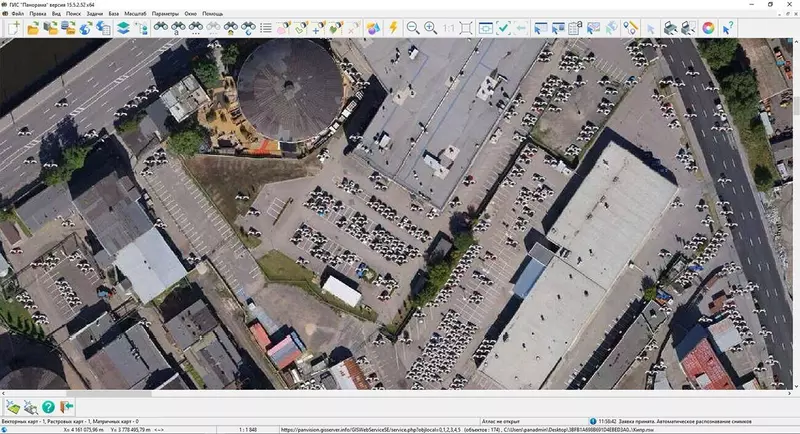Click the first binoculars search icon
800x434 pixels.
tap(160, 28)
